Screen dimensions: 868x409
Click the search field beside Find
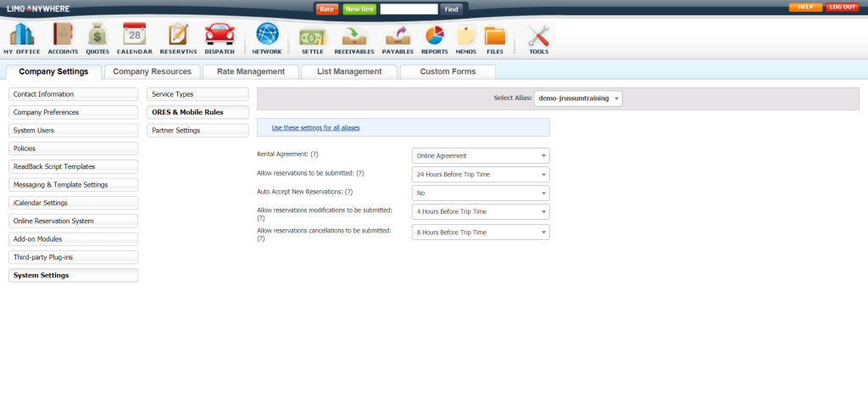[x=409, y=8]
